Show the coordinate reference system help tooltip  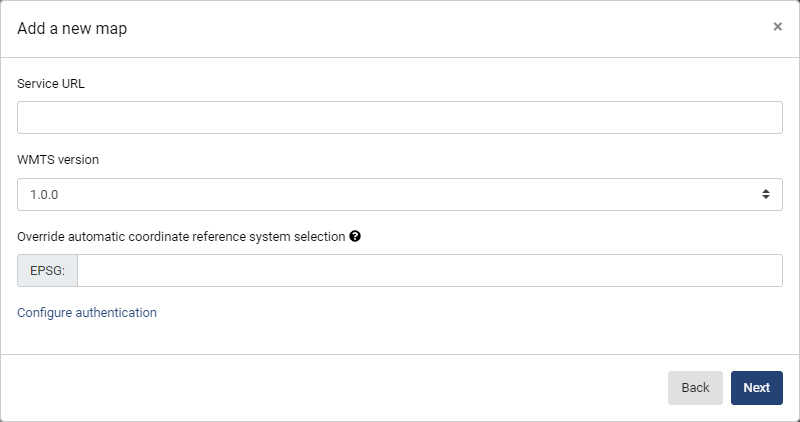pos(355,236)
